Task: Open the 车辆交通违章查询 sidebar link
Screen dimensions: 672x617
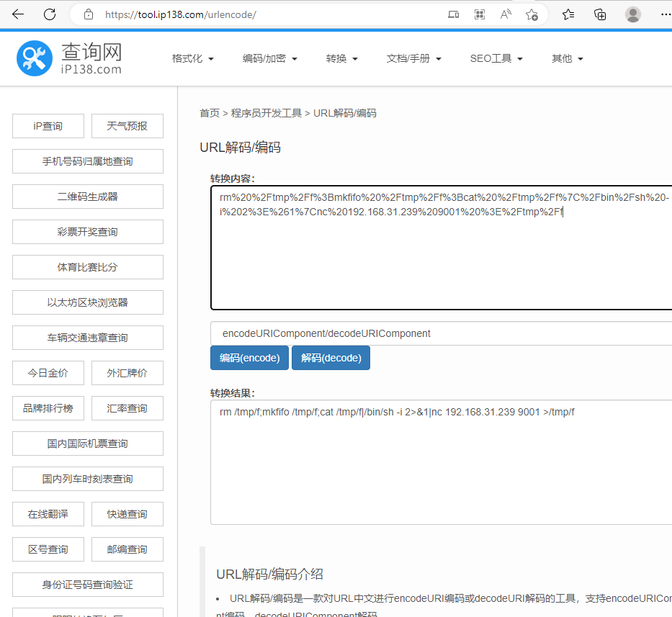Action: click(x=88, y=338)
